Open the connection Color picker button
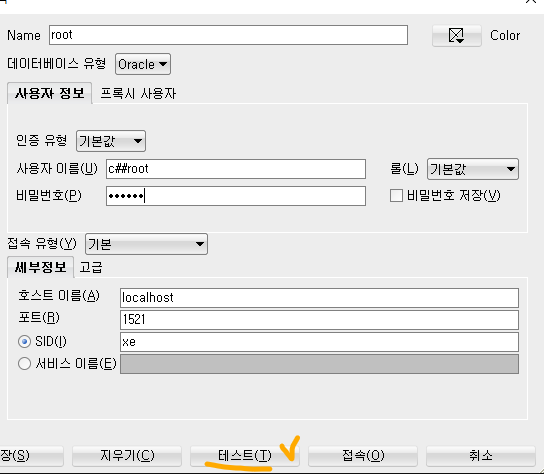This screenshot has height=474, width=544. (x=457, y=35)
